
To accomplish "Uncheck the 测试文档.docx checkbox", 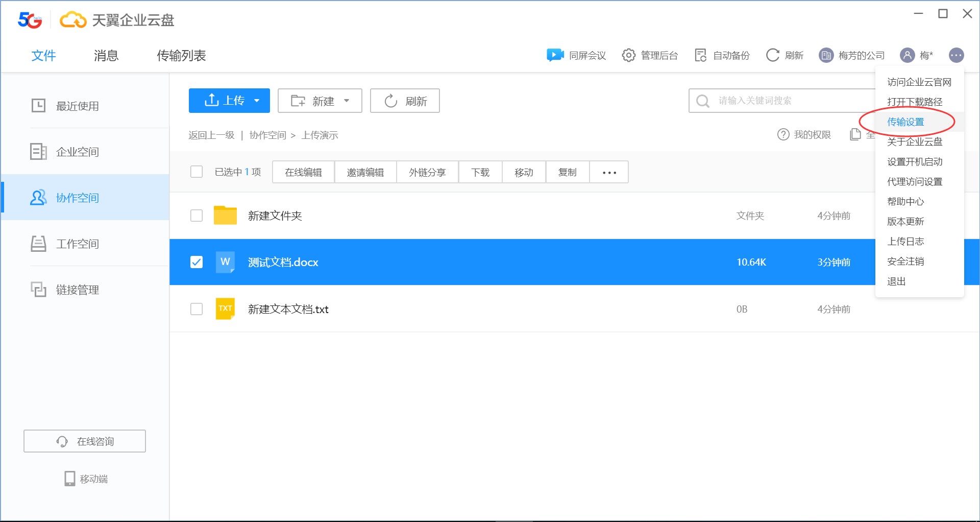I will (x=197, y=262).
